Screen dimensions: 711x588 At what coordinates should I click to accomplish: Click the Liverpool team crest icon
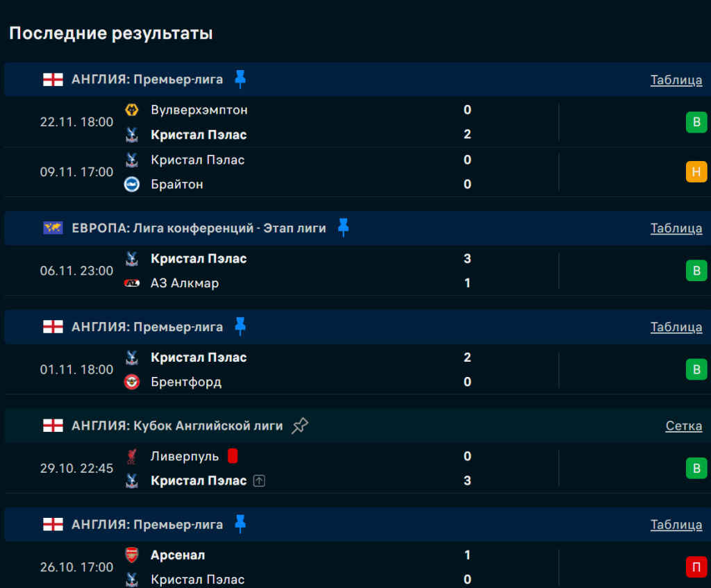coord(131,456)
